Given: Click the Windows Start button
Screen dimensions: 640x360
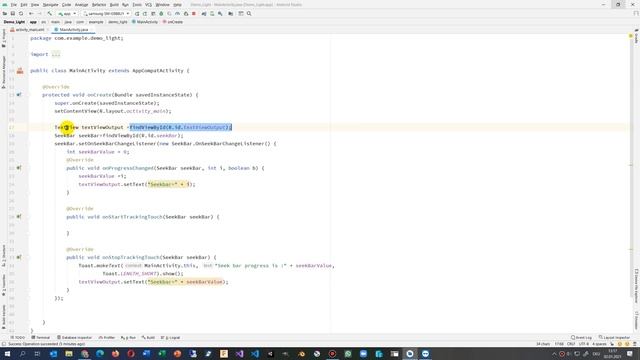Looking at the screenshot, I should pos(7,354).
